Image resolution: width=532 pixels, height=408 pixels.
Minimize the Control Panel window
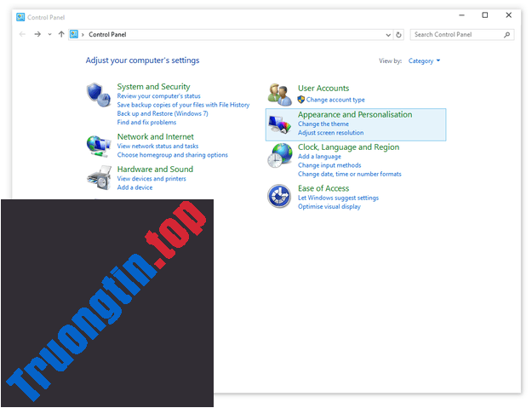(461, 15)
